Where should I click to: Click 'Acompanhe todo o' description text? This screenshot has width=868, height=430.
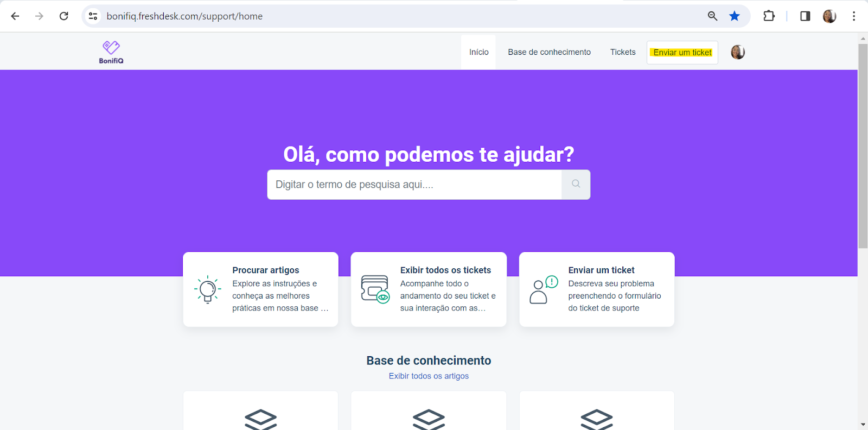tap(435, 283)
